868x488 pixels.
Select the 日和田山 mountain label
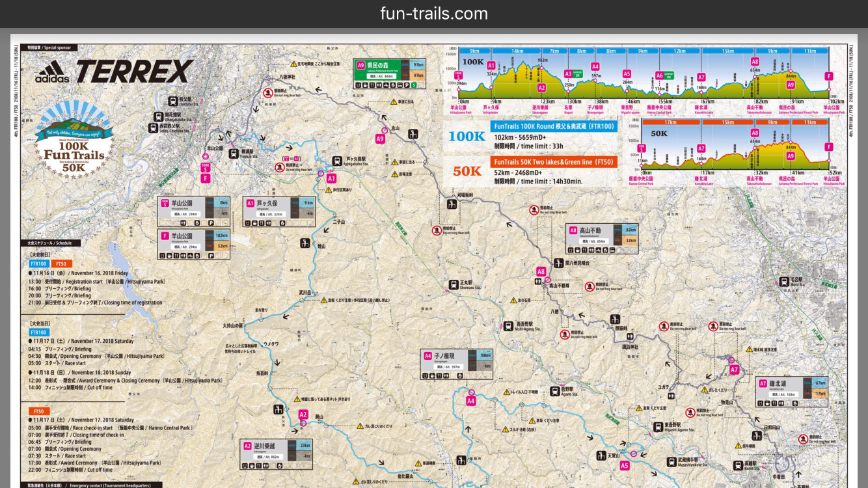pos(772,427)
